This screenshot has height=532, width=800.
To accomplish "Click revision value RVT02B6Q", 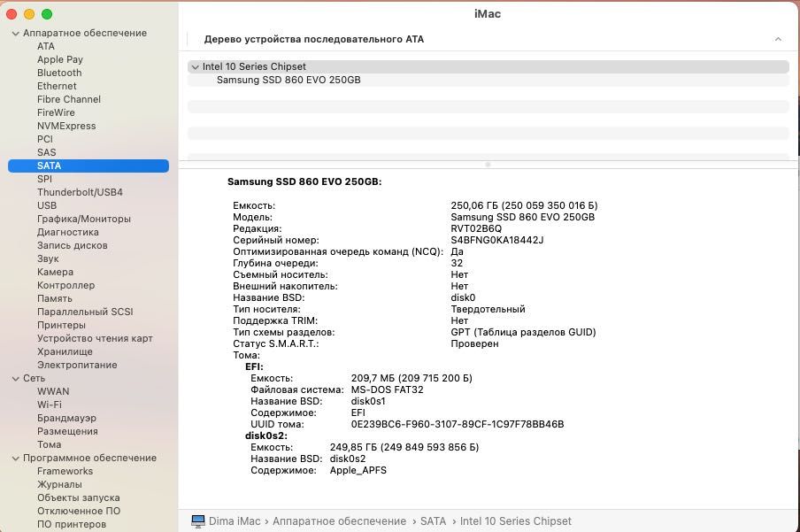I will click(476, 228).
